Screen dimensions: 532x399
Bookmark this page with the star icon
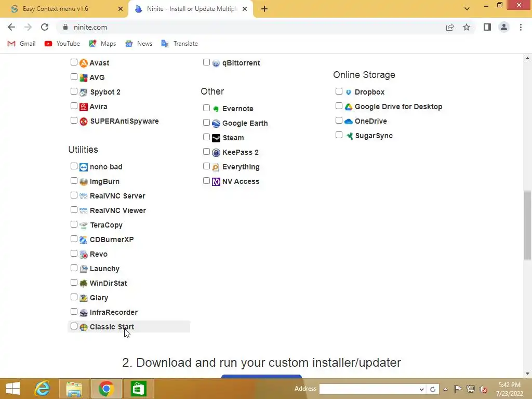pyautogui.click(x=467, y=27)
